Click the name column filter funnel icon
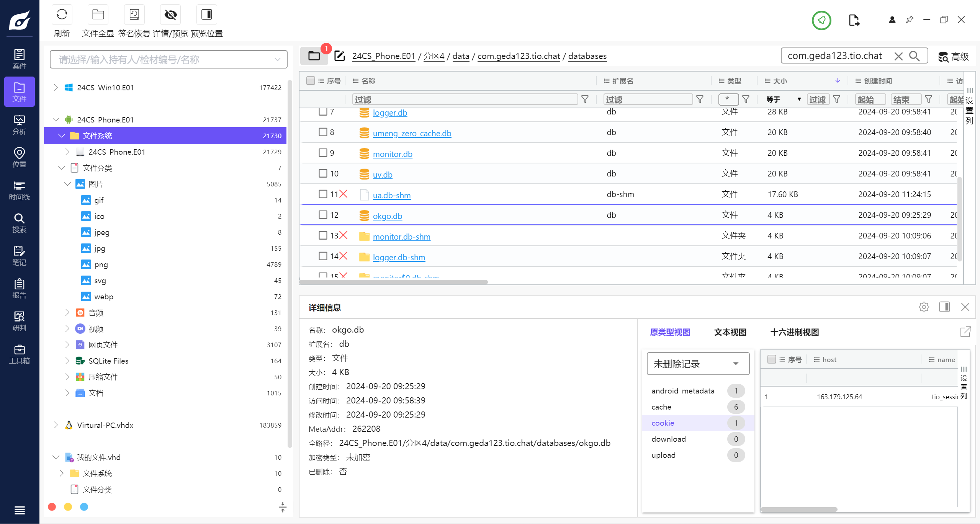The width and height of the screenshot is (980, 524). click(585, 100)
